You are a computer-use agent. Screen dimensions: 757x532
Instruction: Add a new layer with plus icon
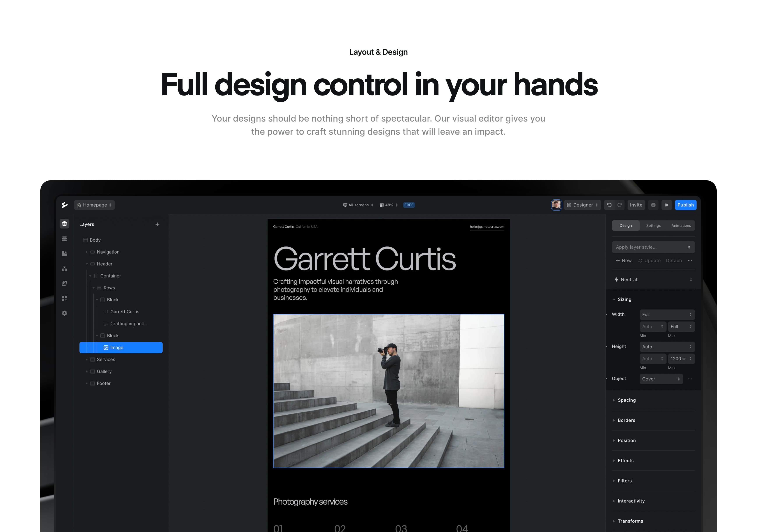point(157,224)
